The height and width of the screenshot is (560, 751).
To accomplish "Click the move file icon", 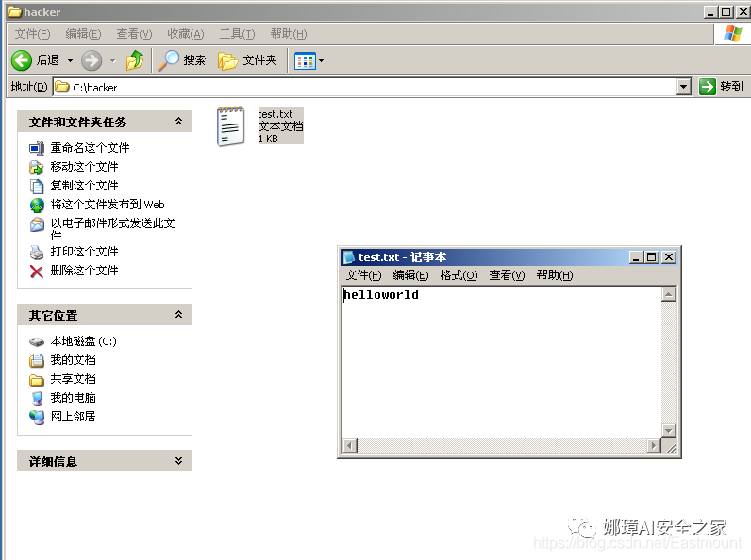I will pyautogui.click(x=37, y=167).
